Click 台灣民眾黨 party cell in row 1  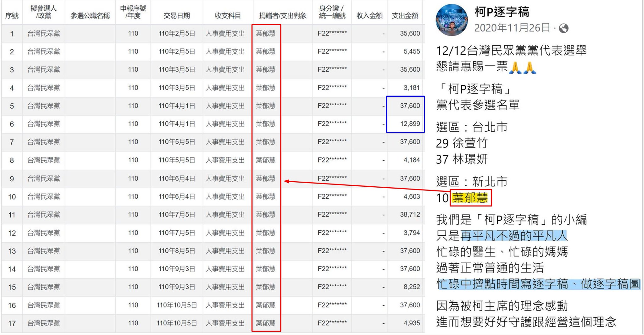pos(43,33)
